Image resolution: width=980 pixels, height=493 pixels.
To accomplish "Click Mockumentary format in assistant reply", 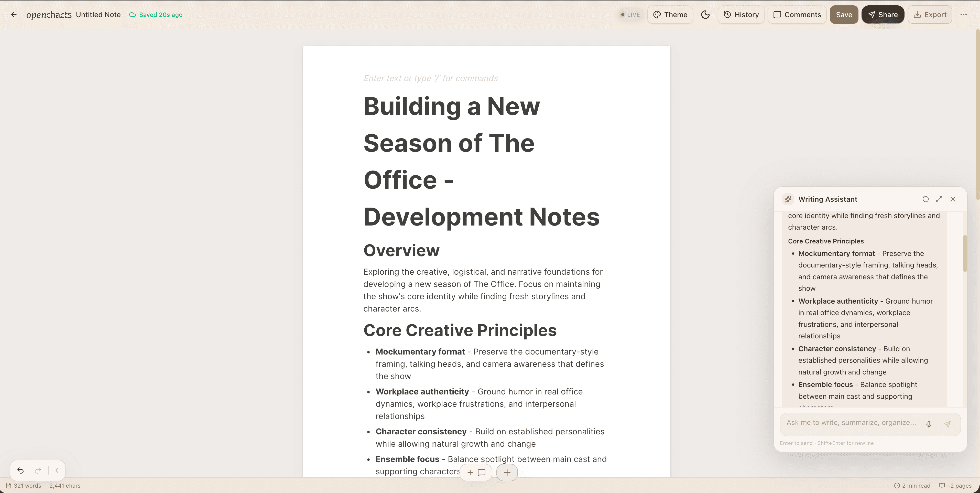I will tap(836, 254).
